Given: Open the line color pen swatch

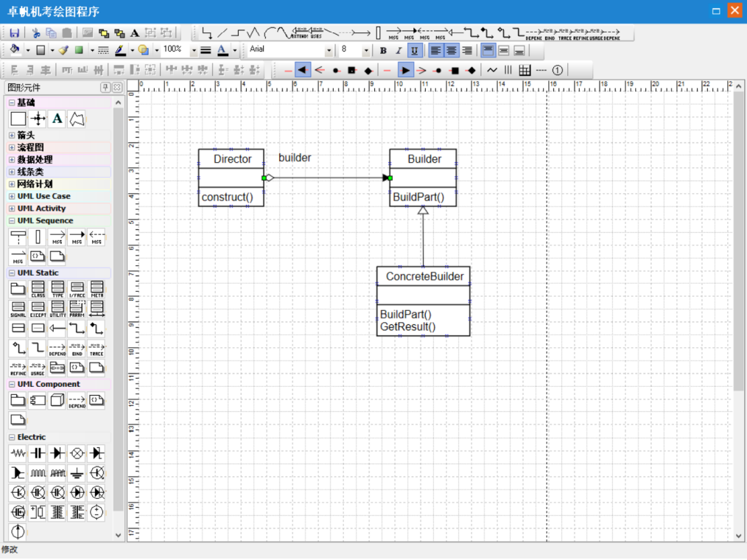Looking at the screenshot, I should [x=121, y=49].
